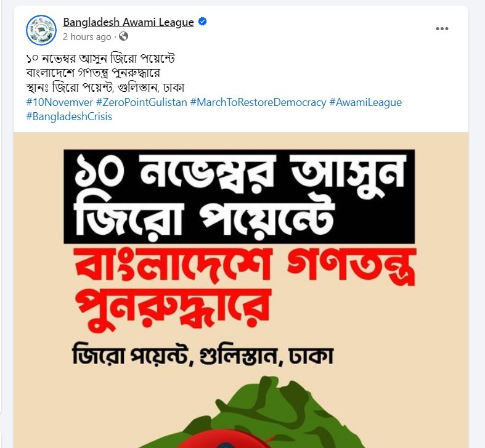Open the Bangladesh Awami League profile picture
Viewport: 485px width, 448px height.
[41, 30]
